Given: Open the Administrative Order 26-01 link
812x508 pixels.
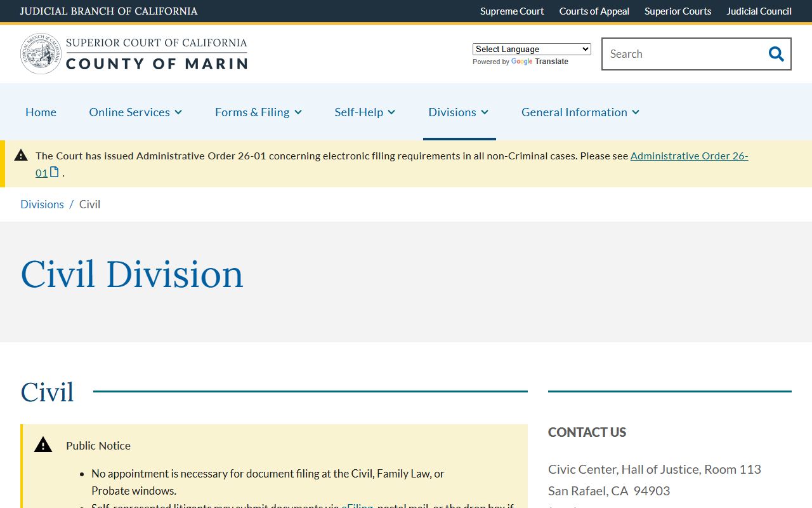Looking at the screenshot, I should pyautogui.click(x=689, y=156).
